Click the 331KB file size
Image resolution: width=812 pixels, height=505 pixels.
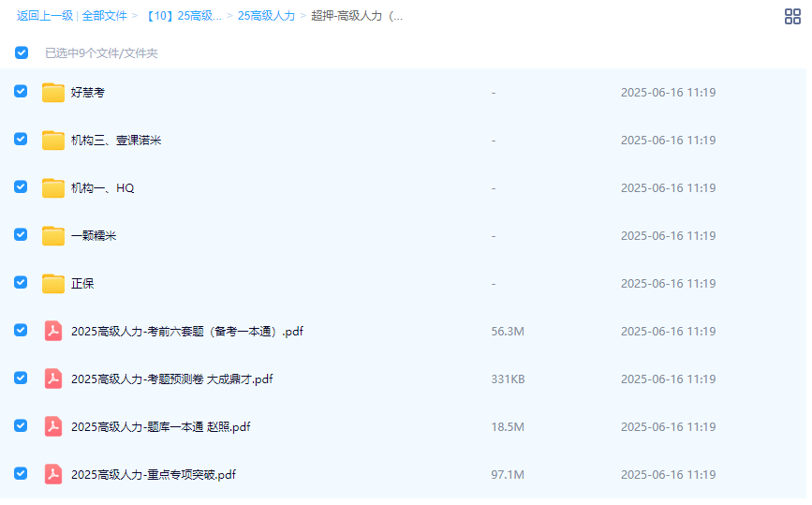coord(508,379)
